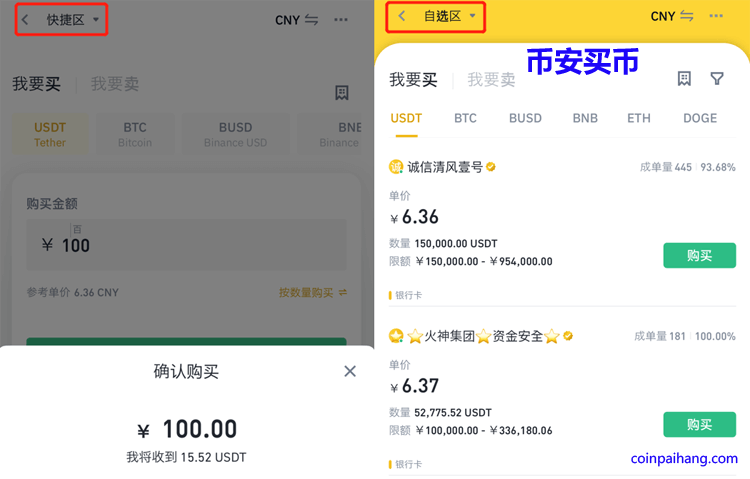Focus the 购买金额 amount input field
The image size is (750, 479).
186,245
